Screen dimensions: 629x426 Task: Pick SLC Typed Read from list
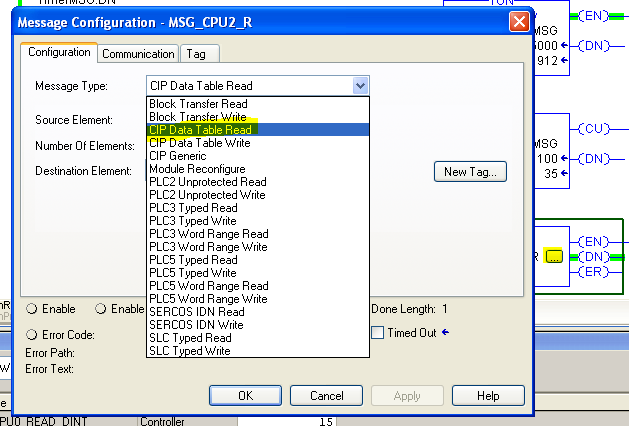coord(258,338)
